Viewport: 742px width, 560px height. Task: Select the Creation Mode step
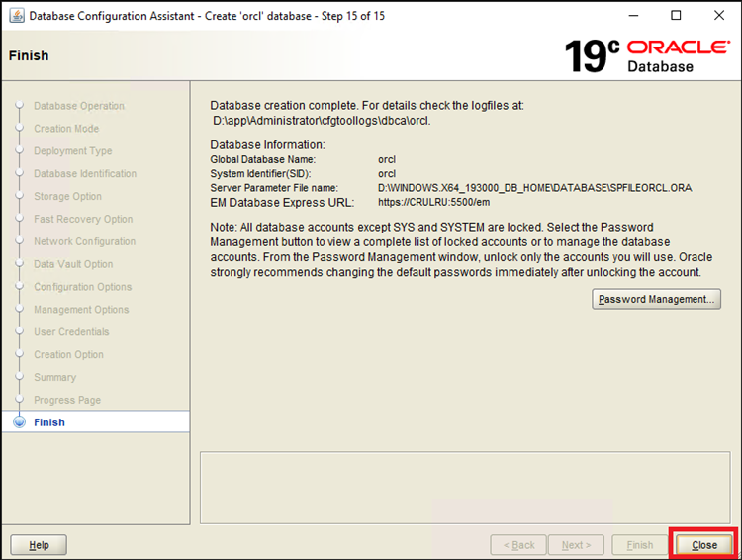pos(66,129)
